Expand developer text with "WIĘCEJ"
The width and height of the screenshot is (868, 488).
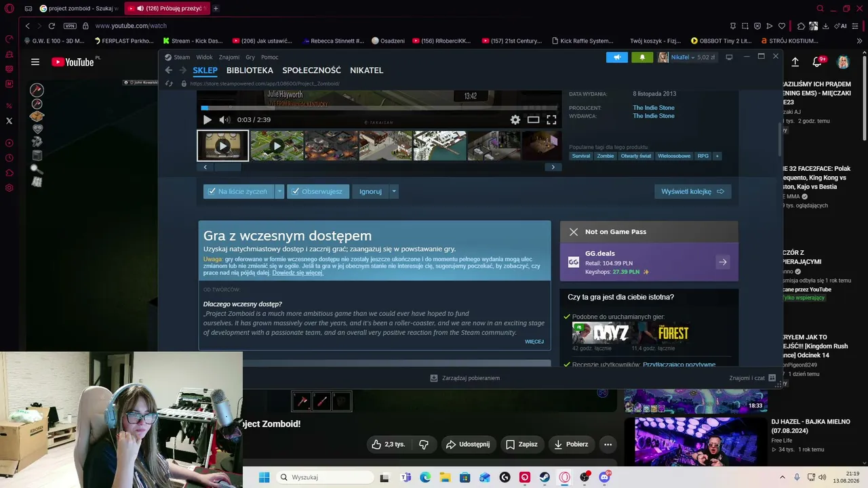click(534, 342)
